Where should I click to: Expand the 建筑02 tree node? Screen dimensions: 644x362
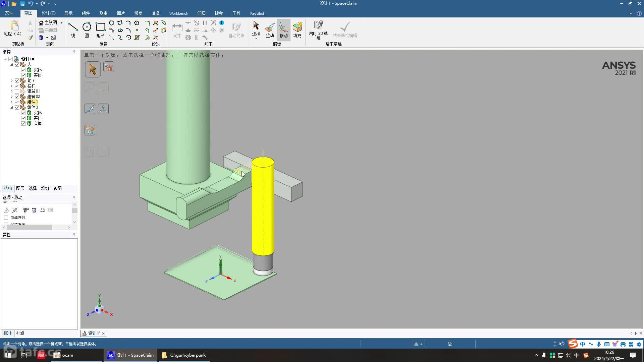pyautogui.click(x=11, y=97)
